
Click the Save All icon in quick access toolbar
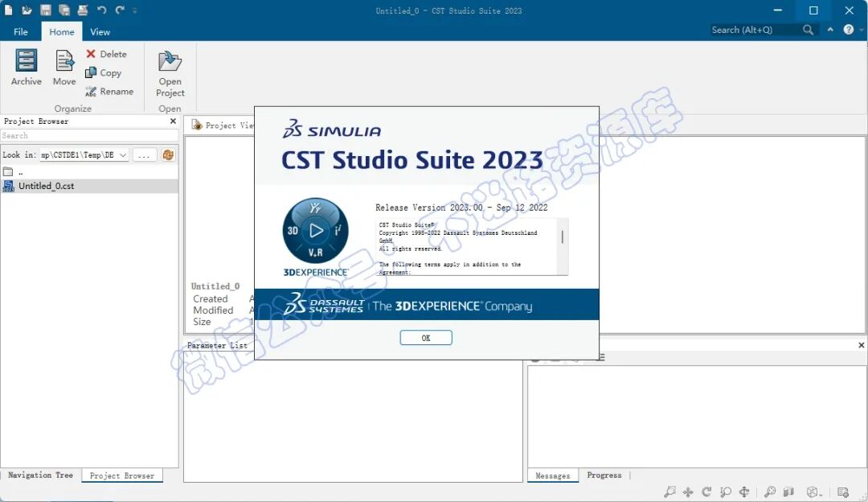click(64, 10)
